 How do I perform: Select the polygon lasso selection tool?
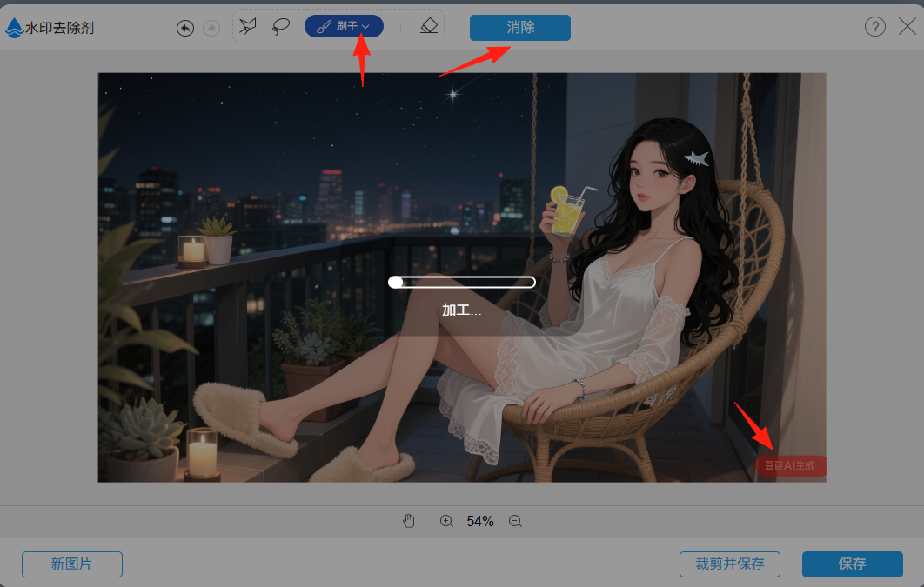247,27
